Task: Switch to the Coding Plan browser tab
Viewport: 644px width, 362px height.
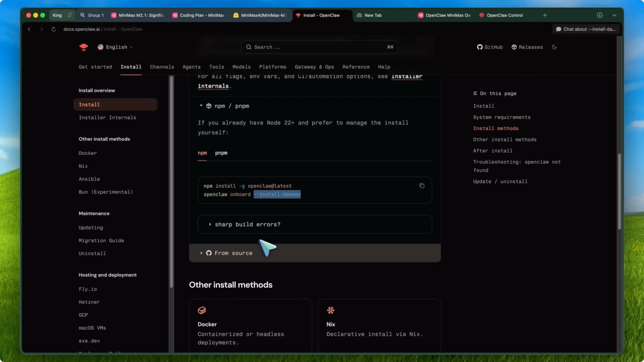Action: point(198,15)
